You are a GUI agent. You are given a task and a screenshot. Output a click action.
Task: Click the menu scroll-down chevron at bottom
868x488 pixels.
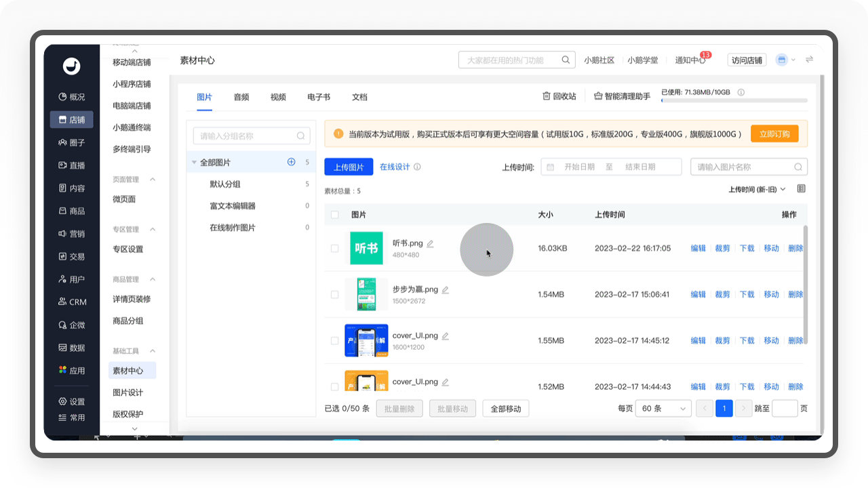134,428
